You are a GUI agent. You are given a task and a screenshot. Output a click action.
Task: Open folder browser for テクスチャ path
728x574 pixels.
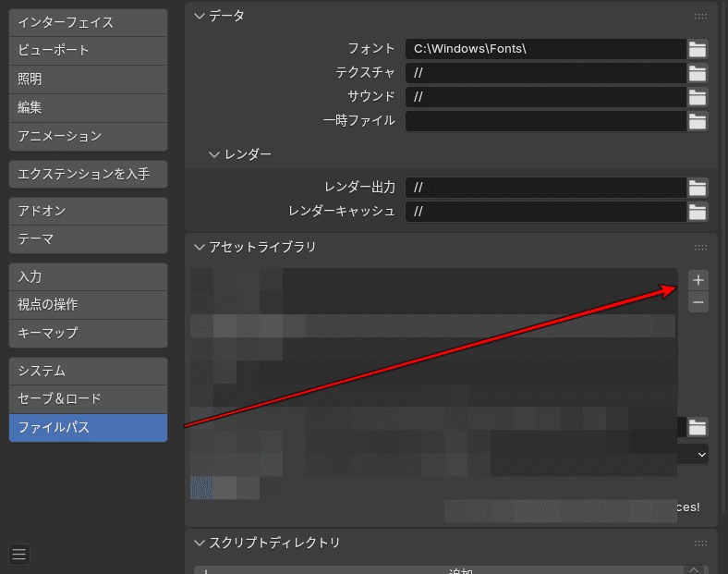click(698, 73)
